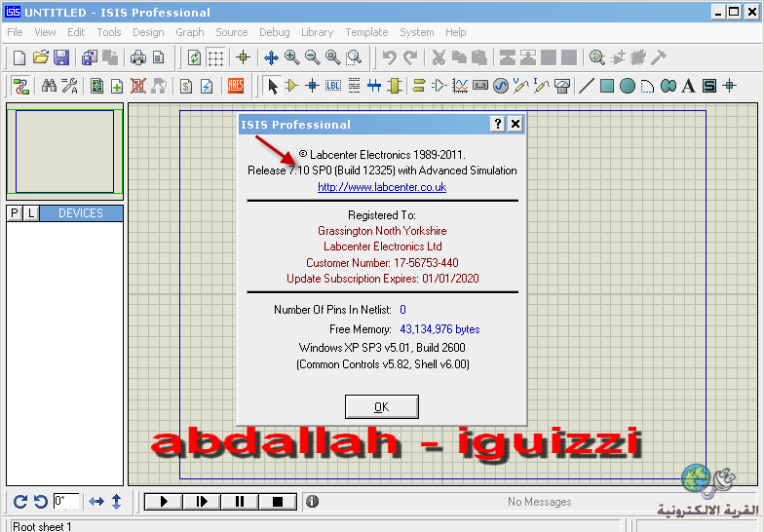Save the current design
Screen dimensions: 764x532
[60, 58]
